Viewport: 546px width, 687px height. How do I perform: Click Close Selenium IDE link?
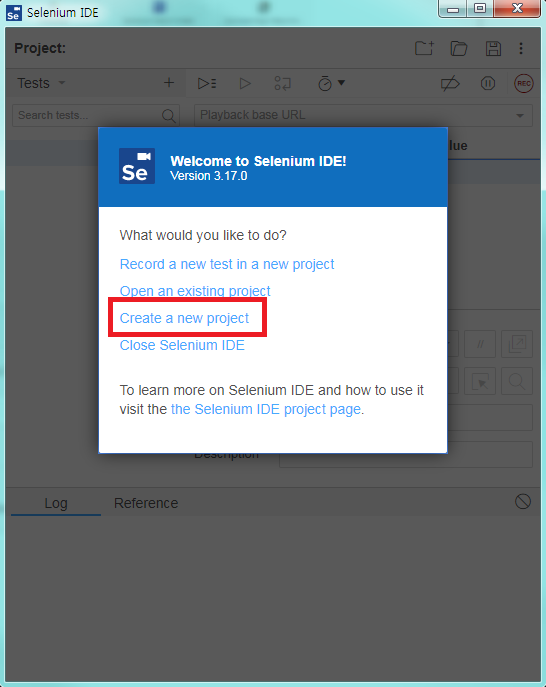(182, 345)
